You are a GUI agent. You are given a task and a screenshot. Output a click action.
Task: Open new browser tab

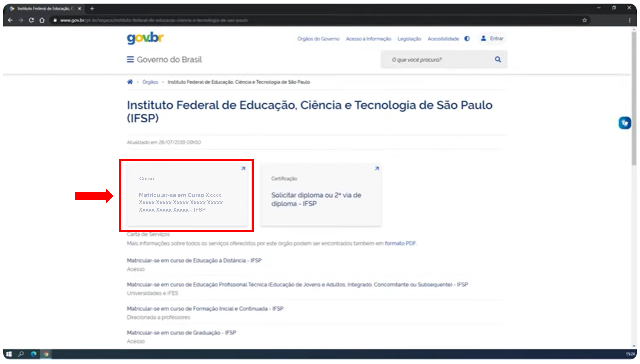coord(92,9)
